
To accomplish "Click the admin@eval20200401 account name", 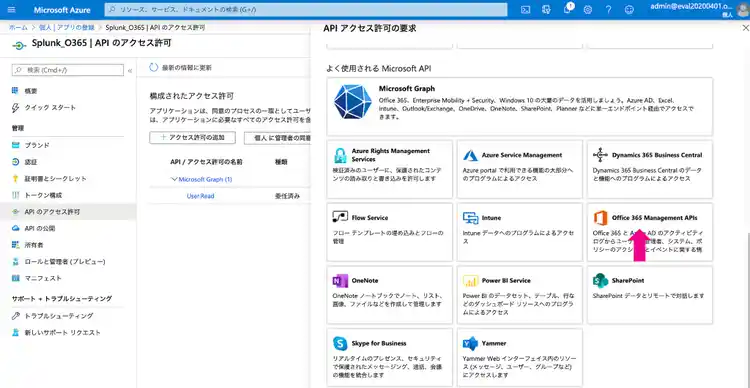I will 692,6.
